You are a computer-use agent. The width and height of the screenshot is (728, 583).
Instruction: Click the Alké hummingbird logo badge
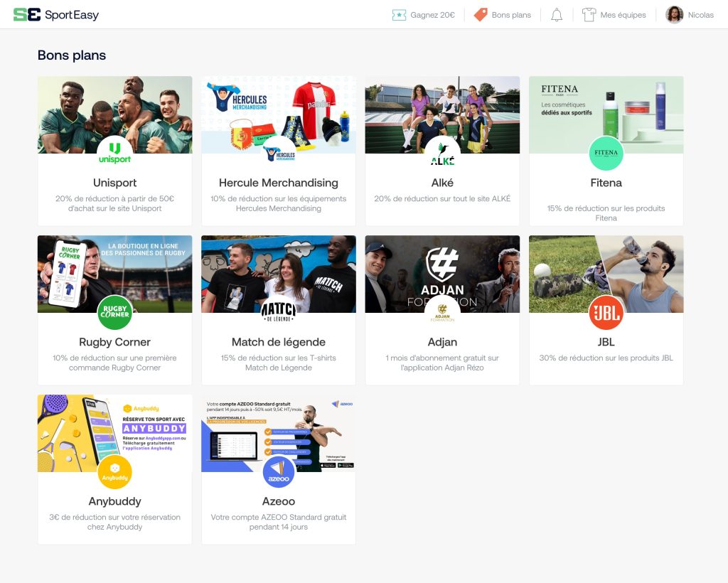point(442,153)
